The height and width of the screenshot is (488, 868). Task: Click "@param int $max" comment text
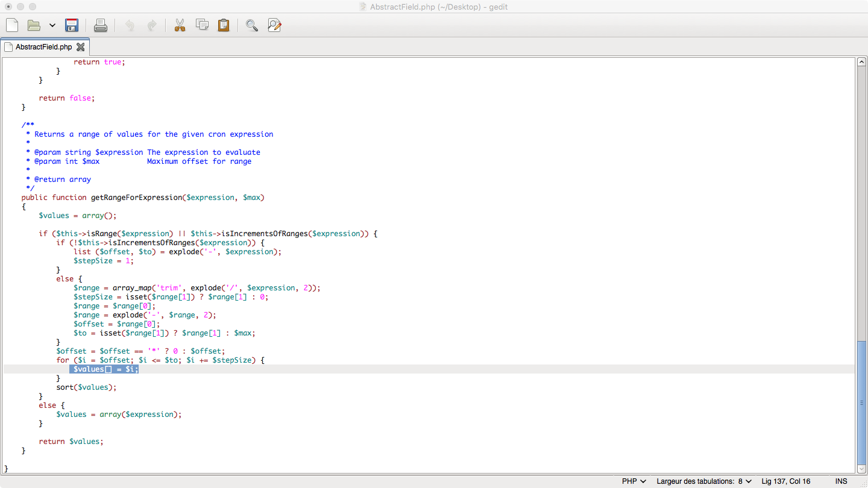pos(67,161)
